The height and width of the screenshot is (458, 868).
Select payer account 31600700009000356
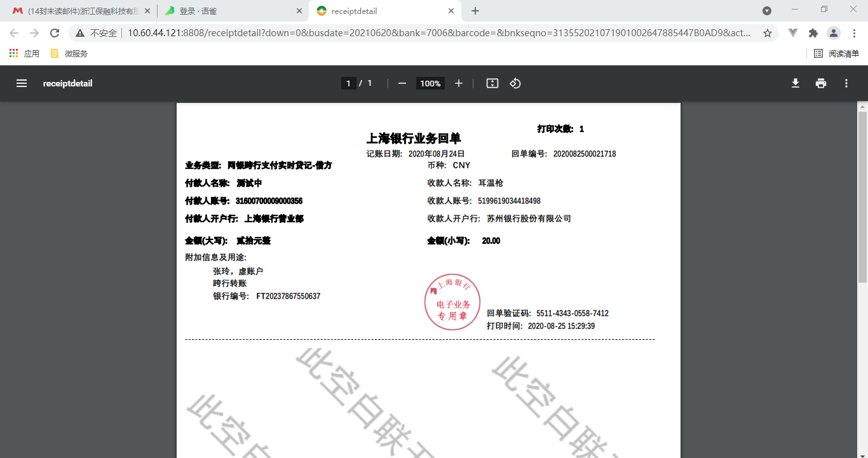click(269, 201)
